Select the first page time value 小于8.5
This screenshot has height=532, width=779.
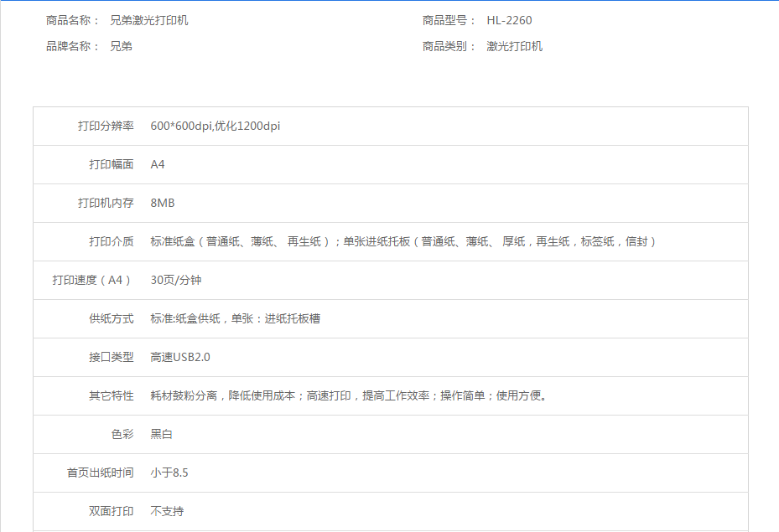point(169,473)
